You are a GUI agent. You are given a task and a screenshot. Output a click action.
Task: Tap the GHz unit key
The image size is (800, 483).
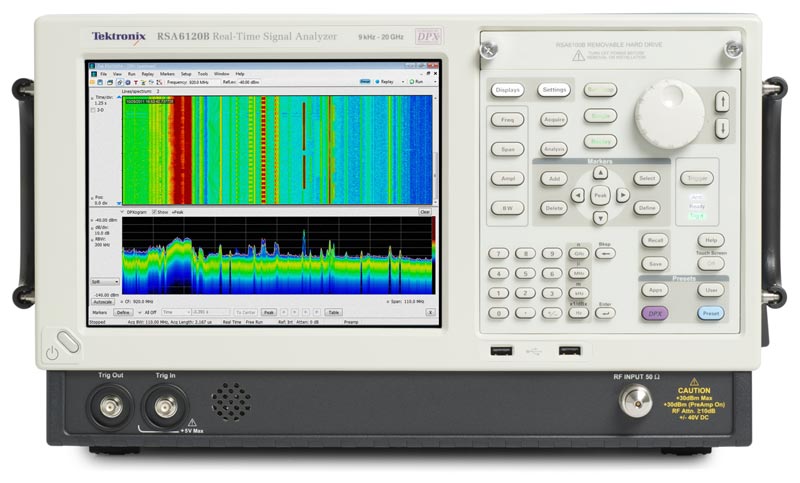[579, 253]
